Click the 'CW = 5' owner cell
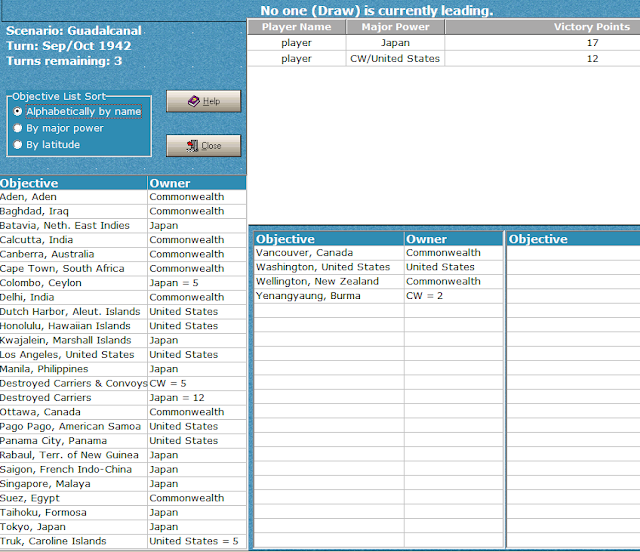This screenshot has height=552, width=640. point(197,383)
